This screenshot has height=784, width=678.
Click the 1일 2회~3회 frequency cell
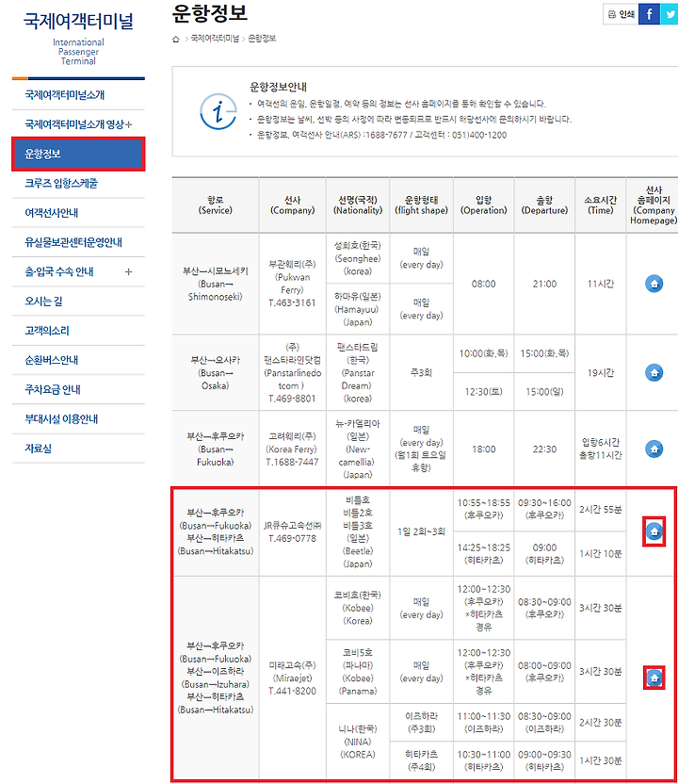(421, 531)
